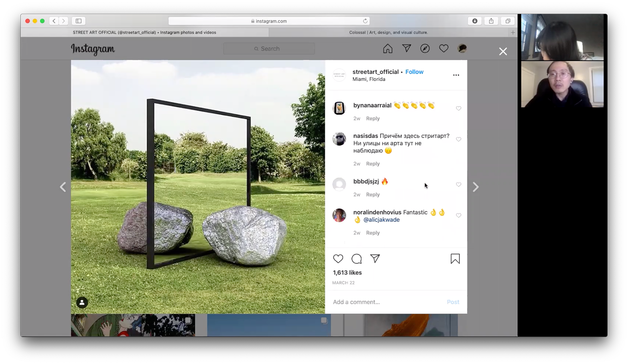Like nasisdas's comment
This screenshot has width=628, height=364.
[459, 139]
